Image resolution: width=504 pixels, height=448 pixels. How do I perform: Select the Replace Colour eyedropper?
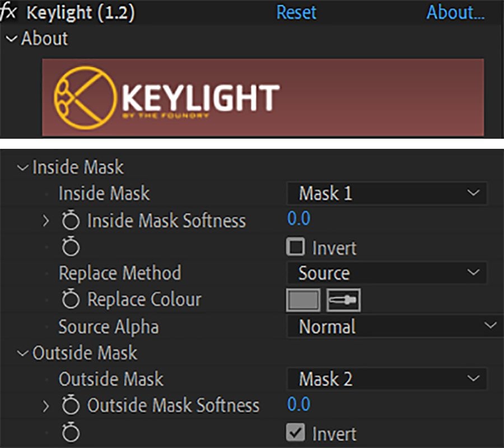[343, 300]
